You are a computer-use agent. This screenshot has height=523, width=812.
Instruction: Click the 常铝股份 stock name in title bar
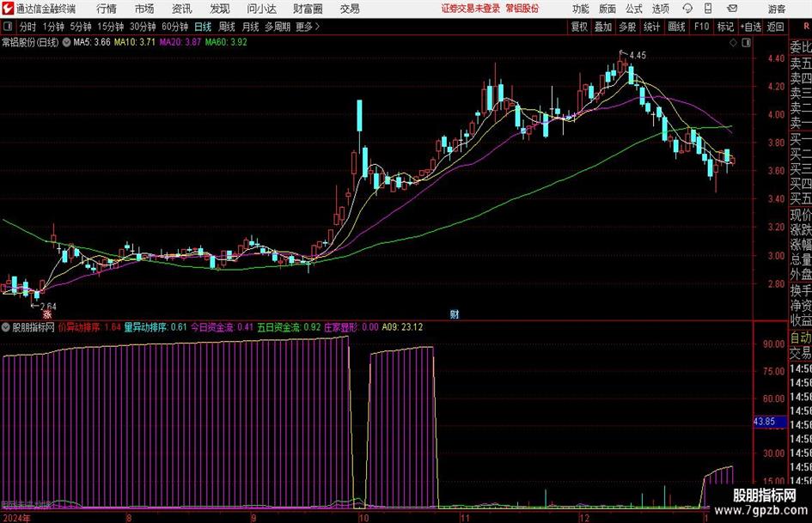[522, 9]
